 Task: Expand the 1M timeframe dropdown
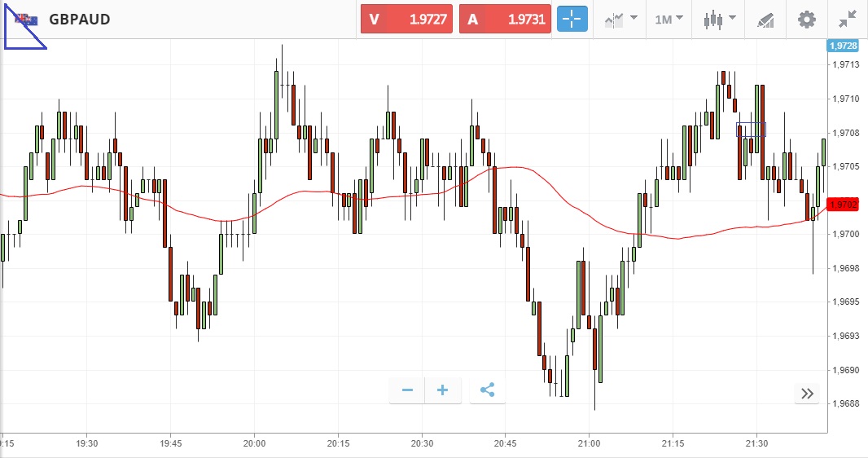click(669, 20)
